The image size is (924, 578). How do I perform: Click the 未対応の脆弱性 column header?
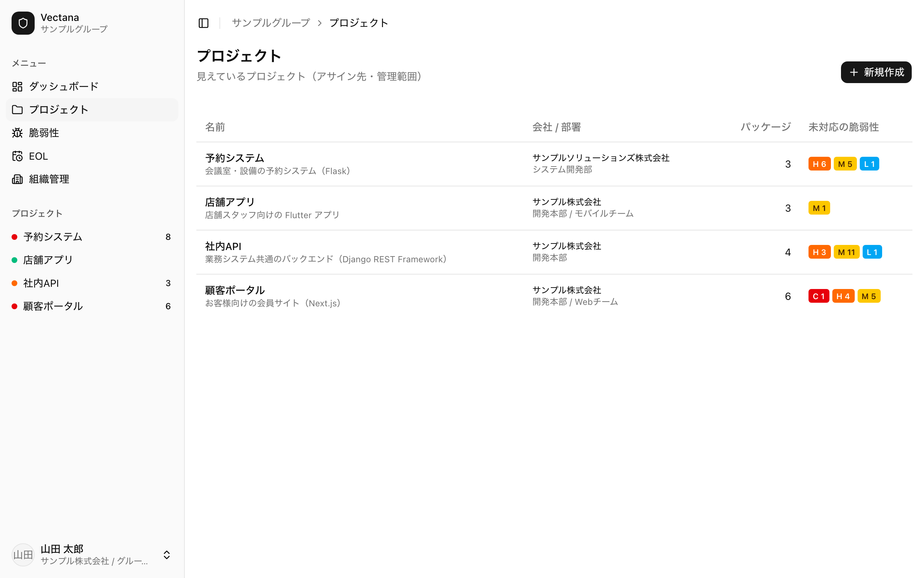[844, 127]
